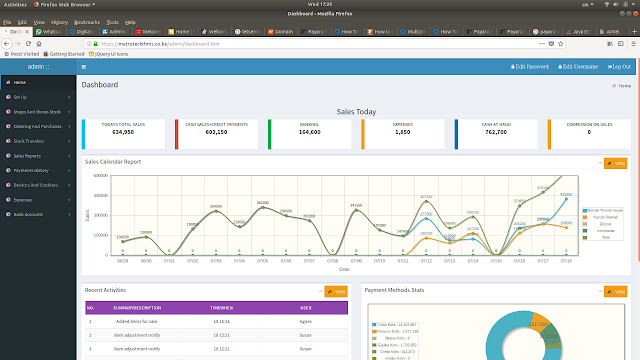
Task: Open the Getting Started bookmark
Action: (64, 54)
